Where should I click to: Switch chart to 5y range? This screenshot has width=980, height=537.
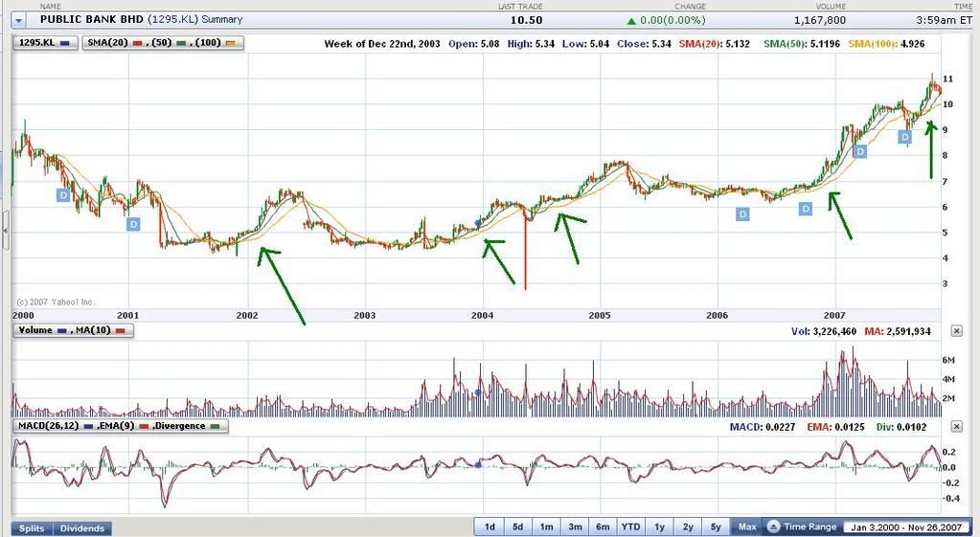click(x=715, y=527)
